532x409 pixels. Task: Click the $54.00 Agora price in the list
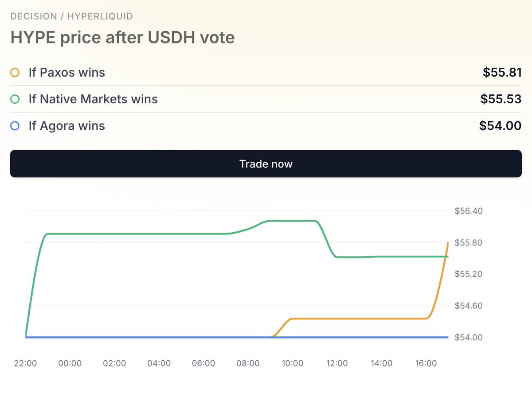500,126
